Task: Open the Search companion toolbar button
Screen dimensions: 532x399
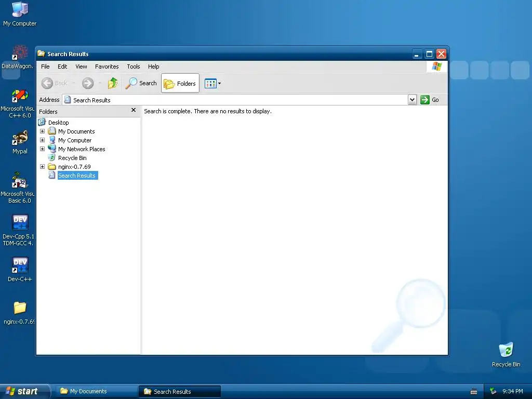Action: tap(141, 83)
